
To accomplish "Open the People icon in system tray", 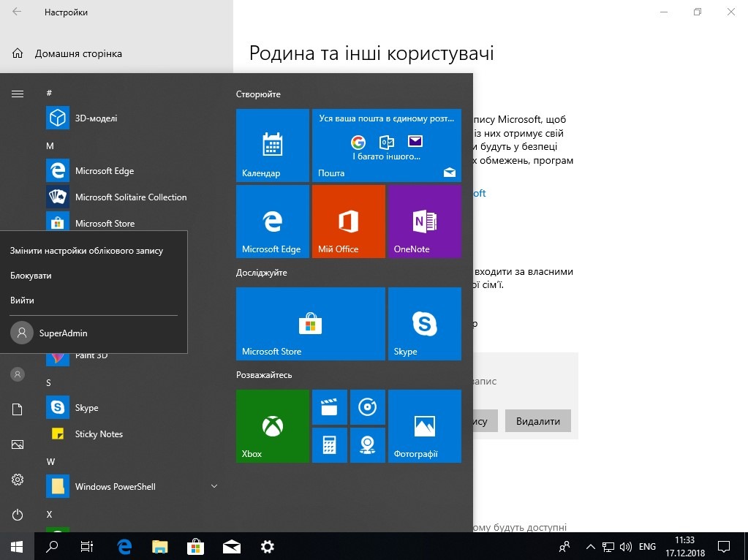I will (x=564, y=546).
